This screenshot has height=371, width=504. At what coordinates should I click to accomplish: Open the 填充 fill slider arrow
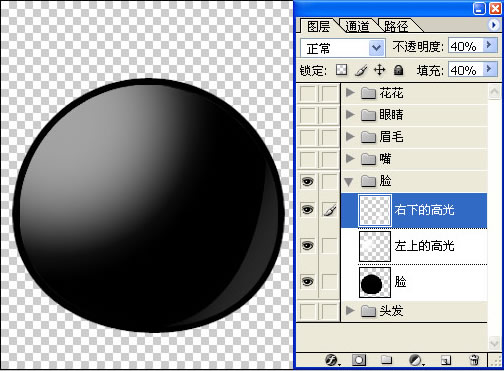[x=489, y=69]
